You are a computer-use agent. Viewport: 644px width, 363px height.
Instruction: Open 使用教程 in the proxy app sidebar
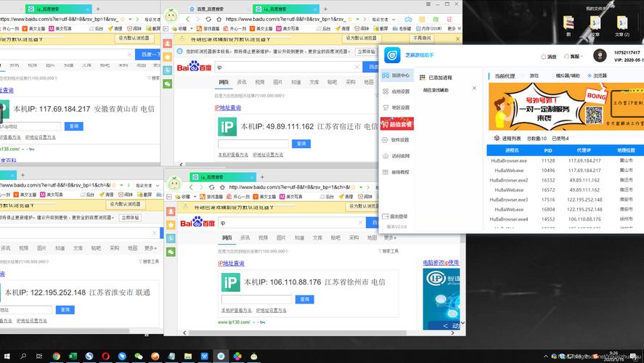pyautogui.click(x=396, y=172)
